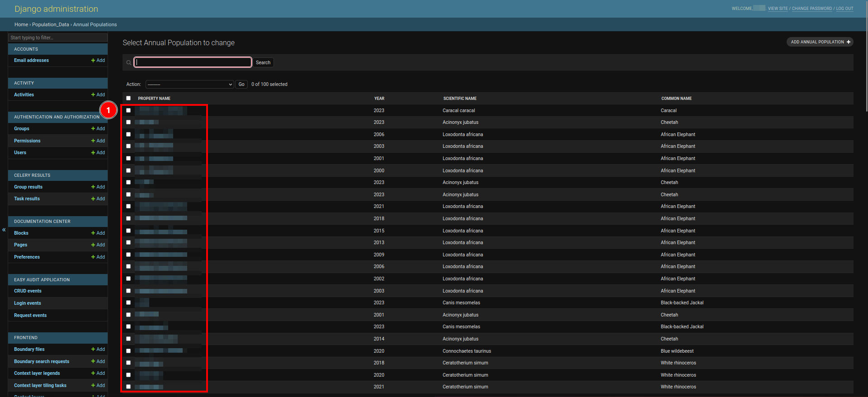Open the View Site link
The width and height of the screenshot is (868, 397).
778,9
